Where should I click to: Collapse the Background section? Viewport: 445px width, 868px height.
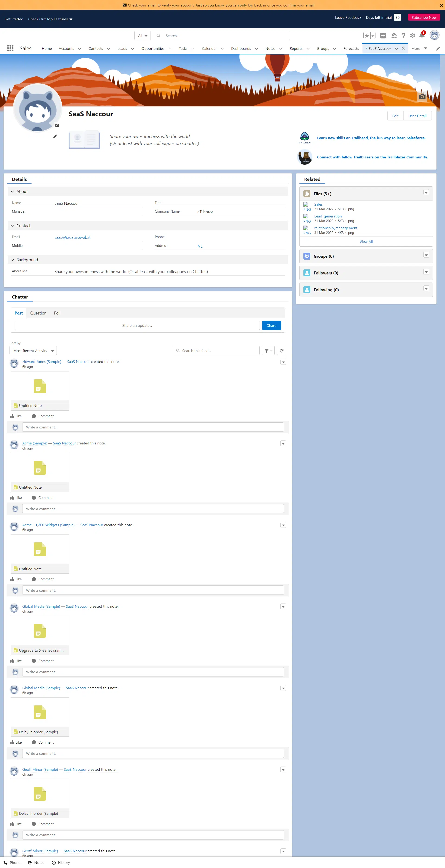pos(13,260)
